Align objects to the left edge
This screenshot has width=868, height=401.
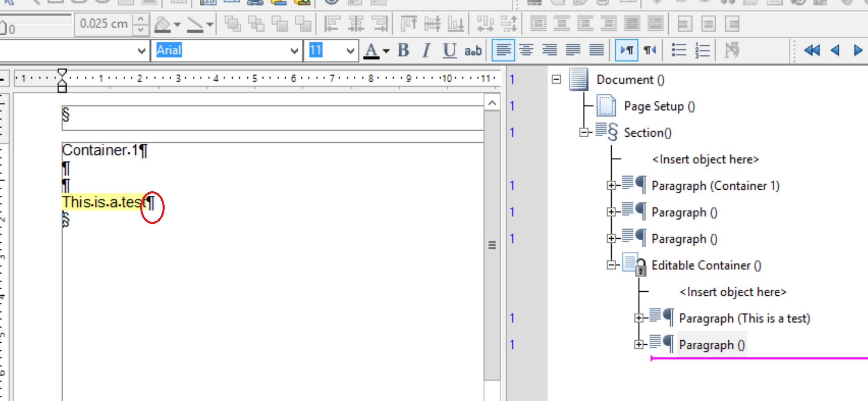(332, 24)
